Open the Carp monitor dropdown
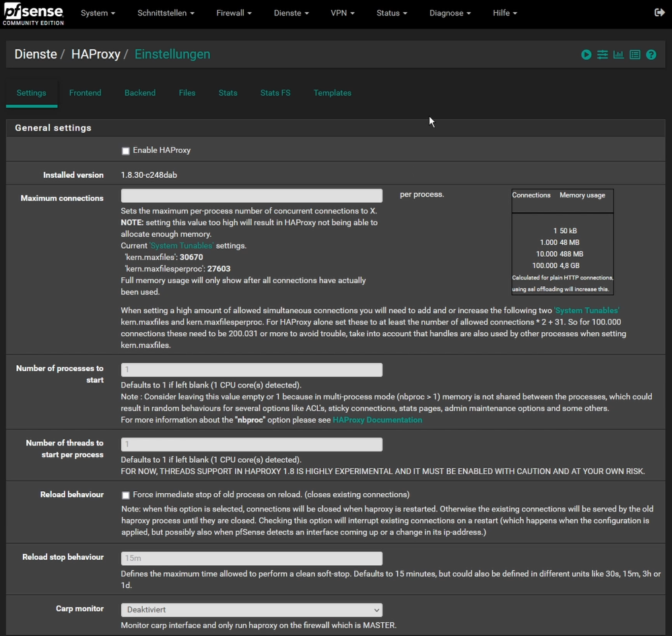 [252, 610]
